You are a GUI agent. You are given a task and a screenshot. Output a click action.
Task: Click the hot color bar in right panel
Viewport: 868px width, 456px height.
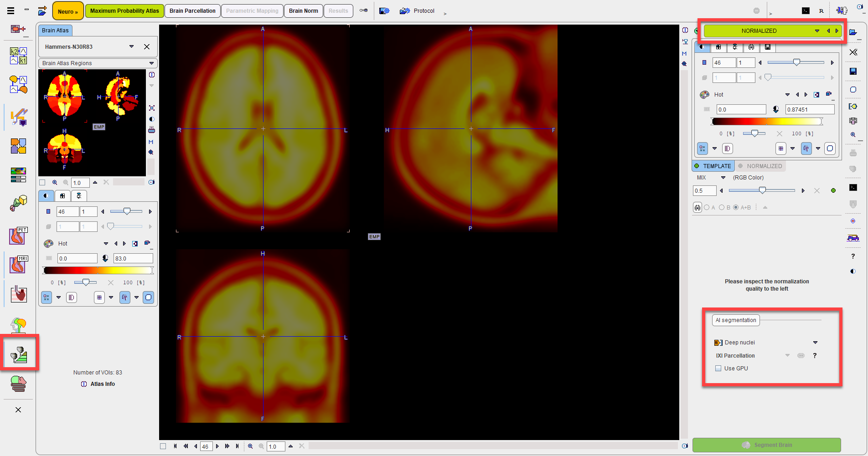pos(767,121)
